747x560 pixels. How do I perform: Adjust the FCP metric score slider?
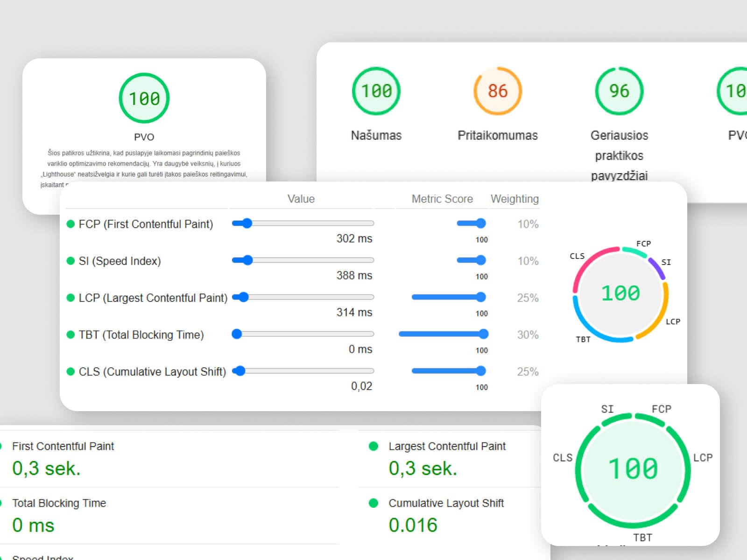click(472, 224)
